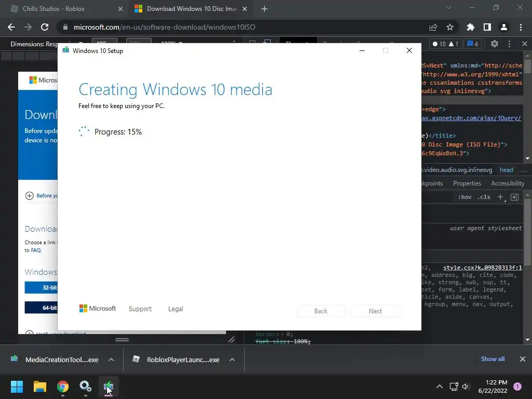Show hidden system tray icons
The width and height of the screenshot is (532, 399).
[x=440, y=387]
